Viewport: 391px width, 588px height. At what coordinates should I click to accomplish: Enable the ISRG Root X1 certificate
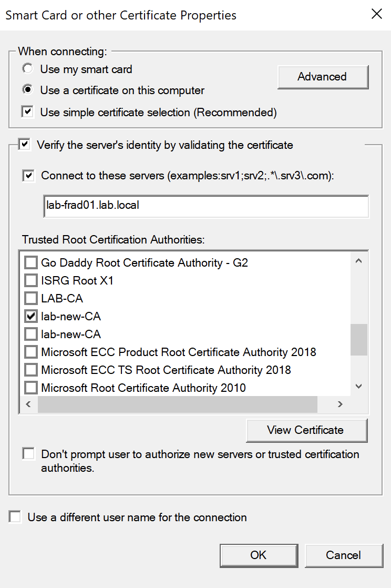coord(32,280)
